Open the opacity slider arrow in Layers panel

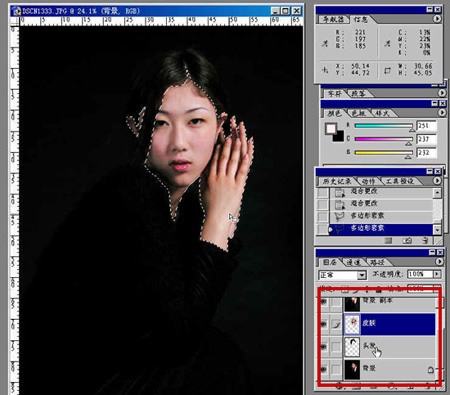[436, 274]
